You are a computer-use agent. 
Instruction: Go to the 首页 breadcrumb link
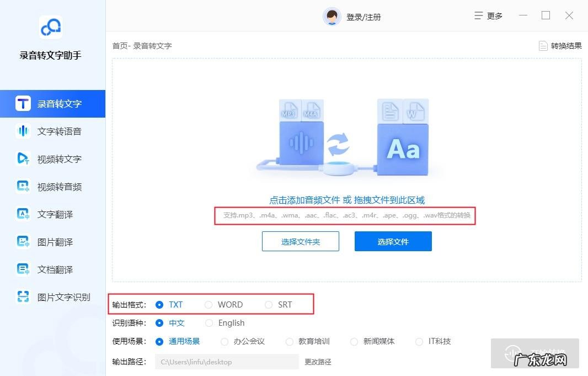pyautogui.click(x=119, y=46)
